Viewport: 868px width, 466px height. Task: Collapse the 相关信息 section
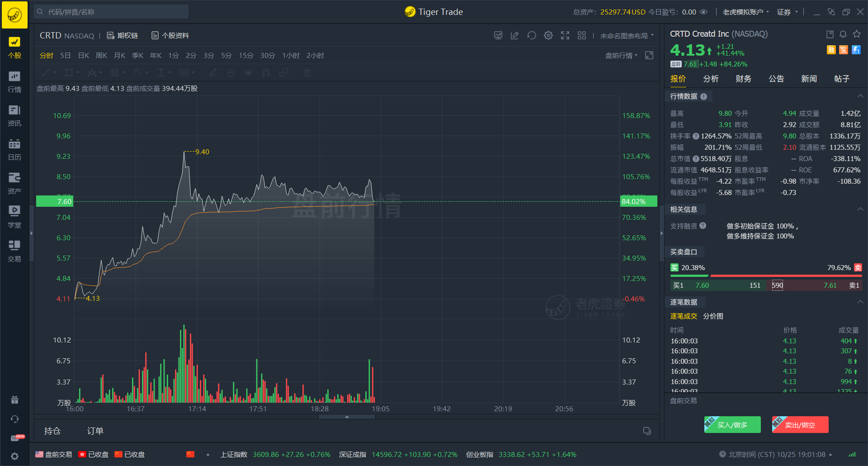[x=860, y=209]
